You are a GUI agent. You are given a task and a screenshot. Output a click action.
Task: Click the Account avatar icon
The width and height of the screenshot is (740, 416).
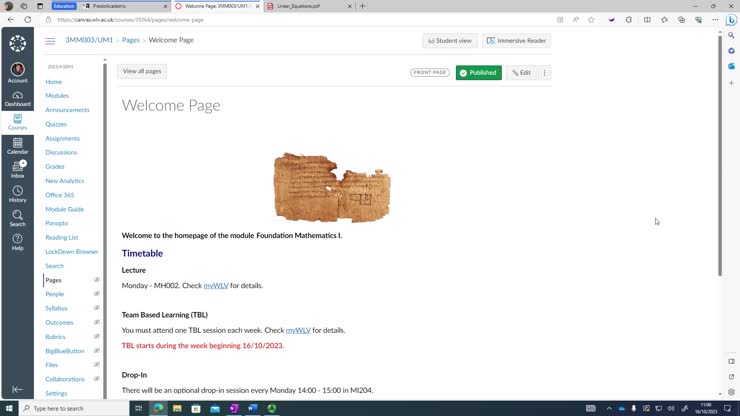(17, 72)
